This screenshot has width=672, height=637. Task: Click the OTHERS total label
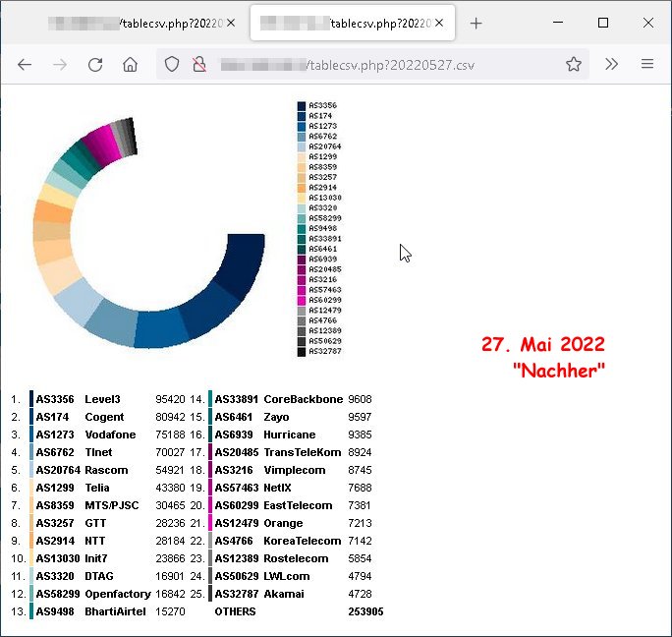tap(235, 611)
